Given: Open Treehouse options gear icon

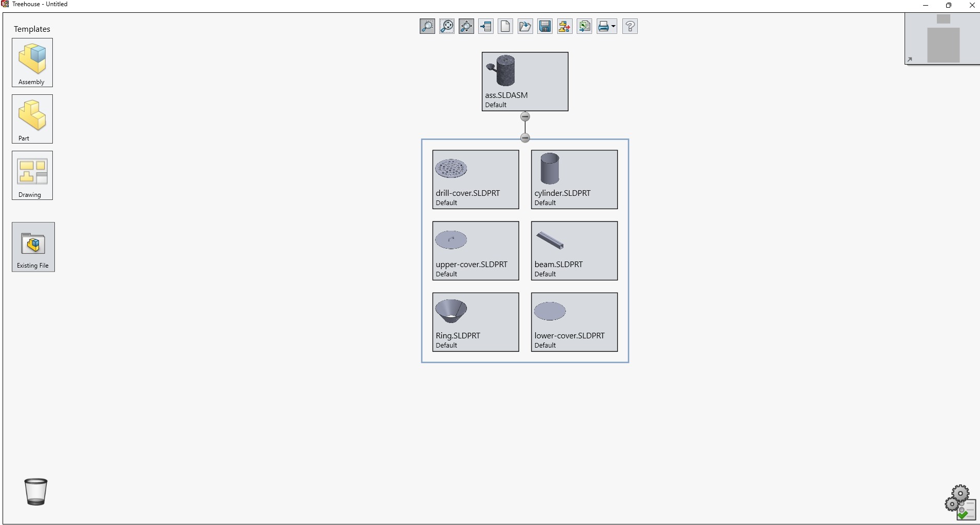Looking at the screenshot, I should point(960,502).
